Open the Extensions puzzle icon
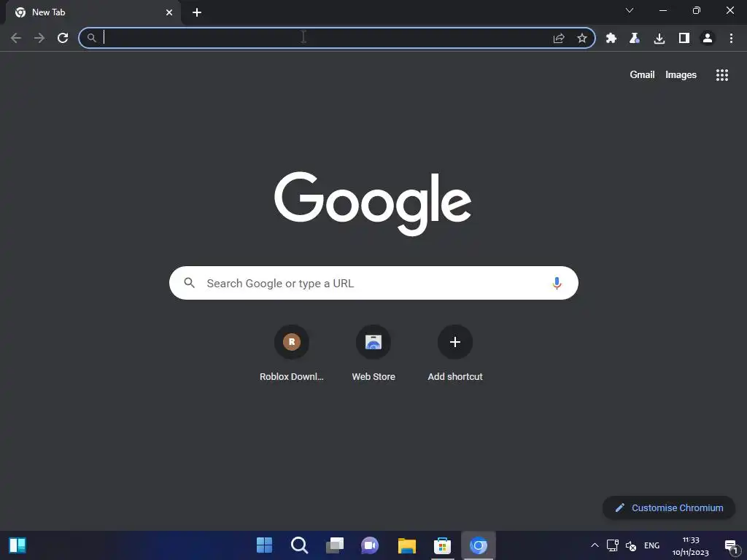Screen dimensions: 747x560 click(611, 38)
